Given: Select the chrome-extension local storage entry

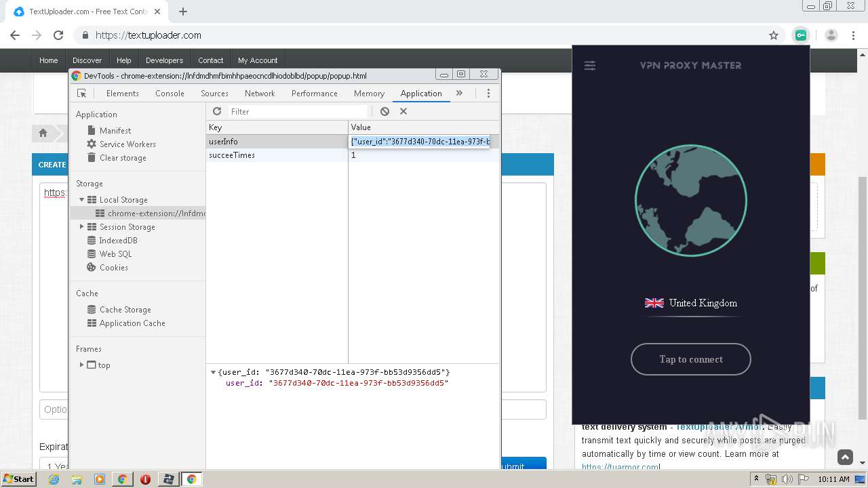Looking at the screenshot, I should coord(138,213).
